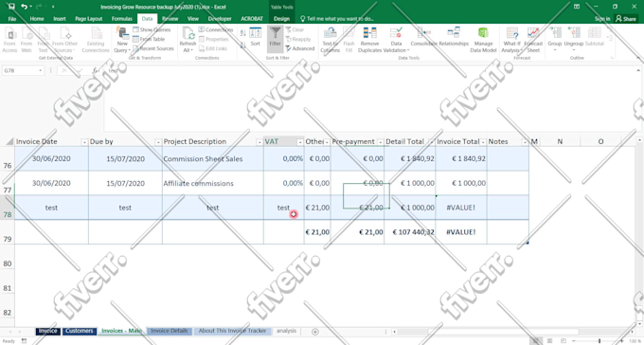The width and height of the screenshot is (644, 345).
Task: Switch to Customers sheet tab
Action: pyautogui.click(x=80, y=331)
